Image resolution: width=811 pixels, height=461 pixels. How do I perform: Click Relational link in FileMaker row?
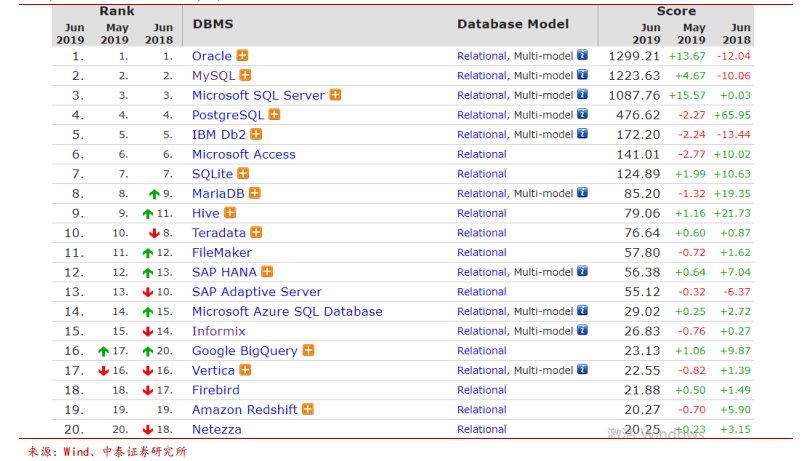click(482, 252)
